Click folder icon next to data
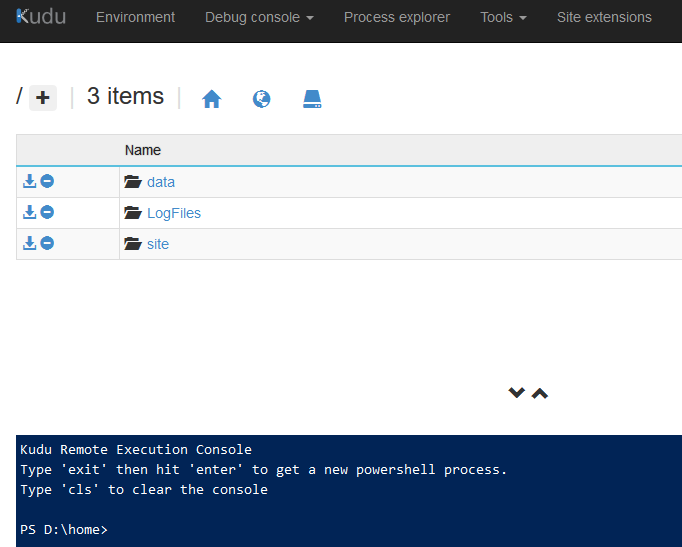 point(133,181)
